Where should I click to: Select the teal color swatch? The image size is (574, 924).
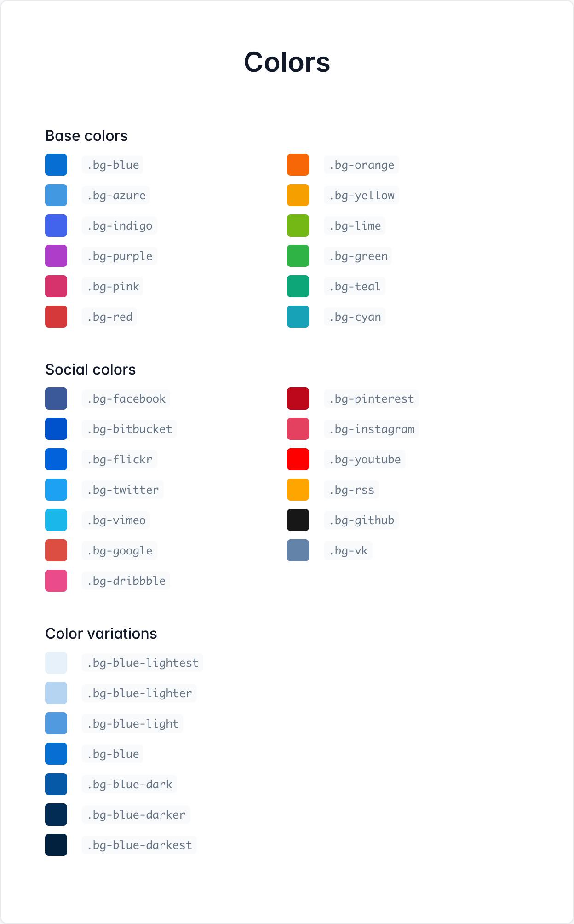[298, 286]
